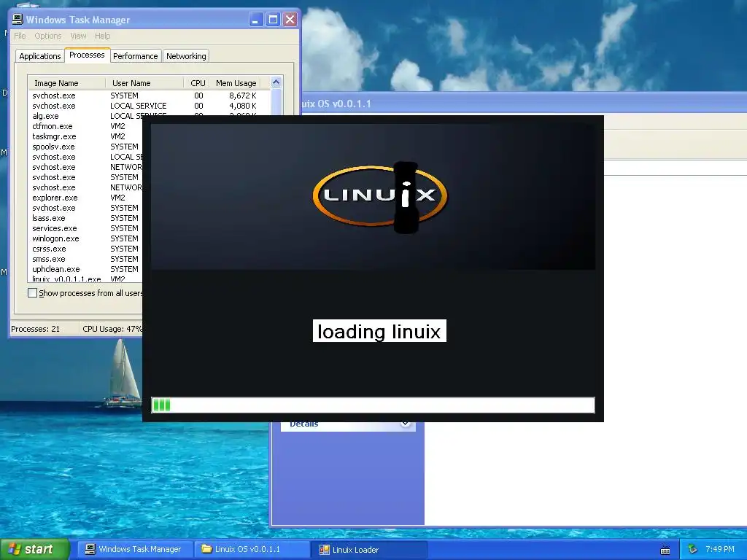Sort by the Mem Usage column header
747x560 pixels.
pyautogui.click(x=236, y=83)
